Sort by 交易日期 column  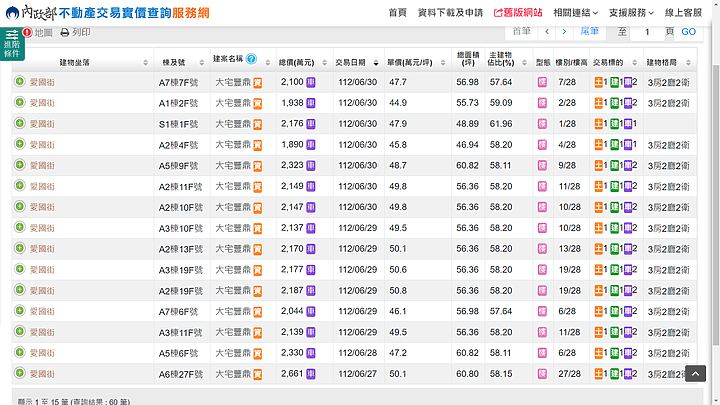[376, 62]
